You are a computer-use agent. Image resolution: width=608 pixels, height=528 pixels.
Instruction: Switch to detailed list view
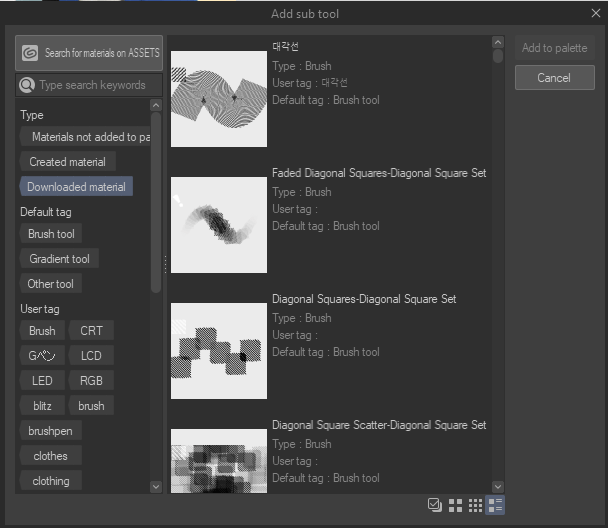(495, 505)
